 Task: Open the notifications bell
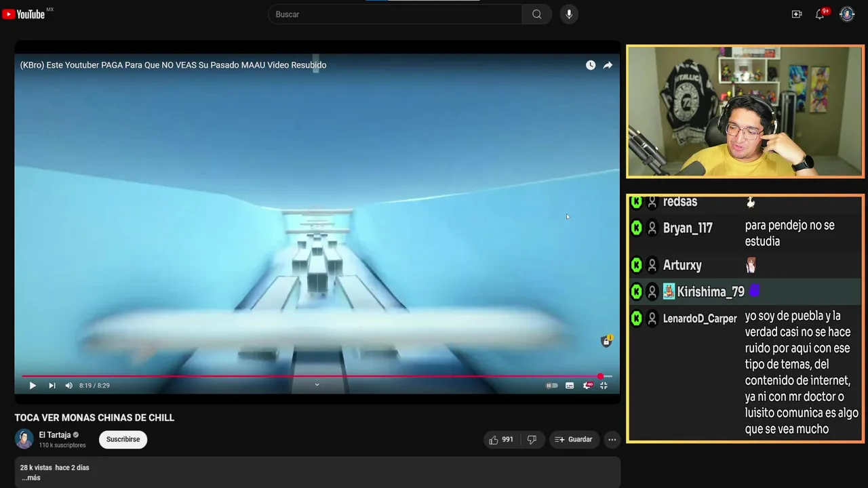coord(820,14)
